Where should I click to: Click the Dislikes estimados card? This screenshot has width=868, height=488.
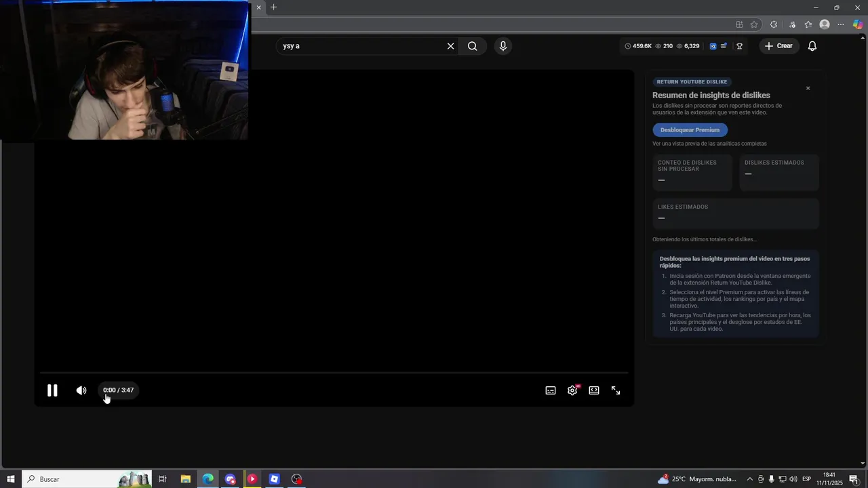click(x=778, y=172)
